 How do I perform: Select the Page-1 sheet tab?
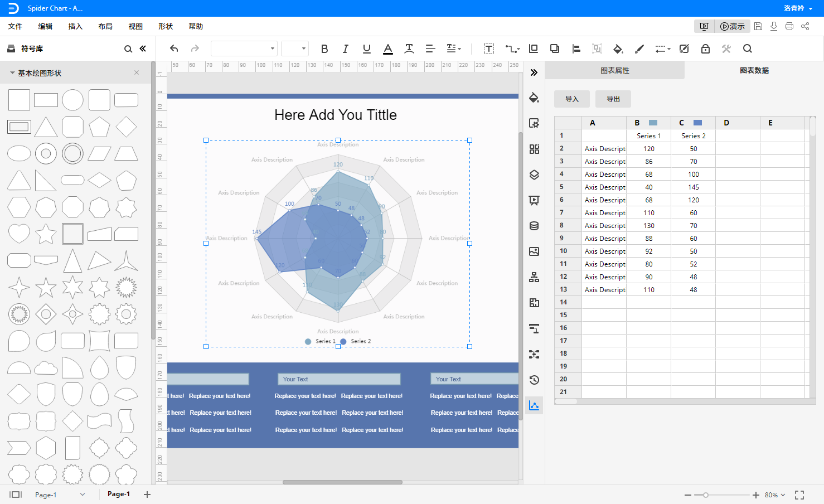(119, 494)
